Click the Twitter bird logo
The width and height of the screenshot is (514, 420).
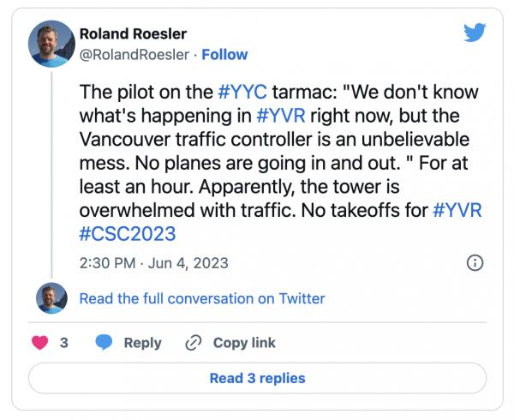click(475, 33)
